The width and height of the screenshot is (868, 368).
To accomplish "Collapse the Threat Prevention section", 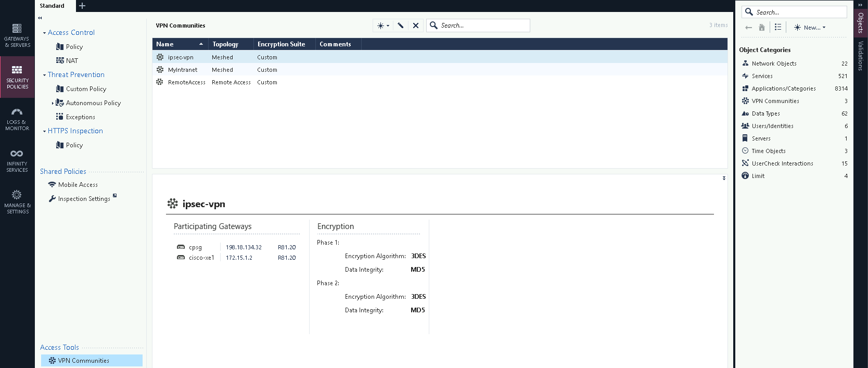I will click(x=44, y=75).
